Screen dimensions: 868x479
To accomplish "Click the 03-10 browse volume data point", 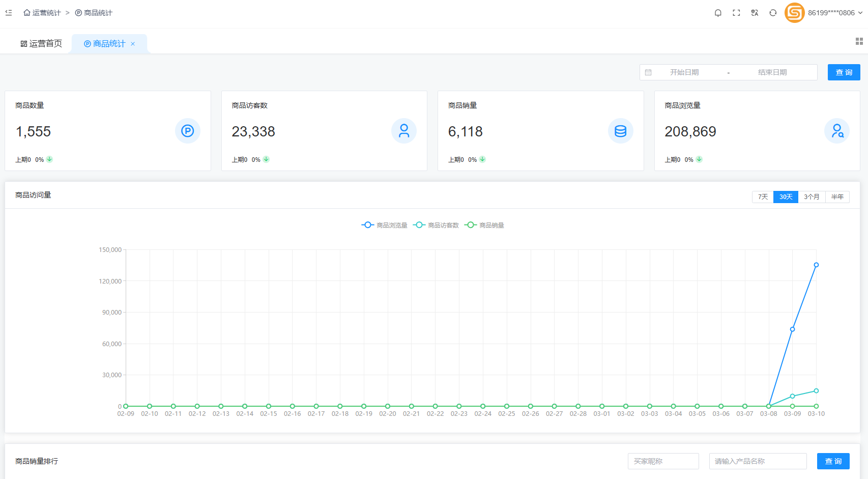I will tap(816, 265).
